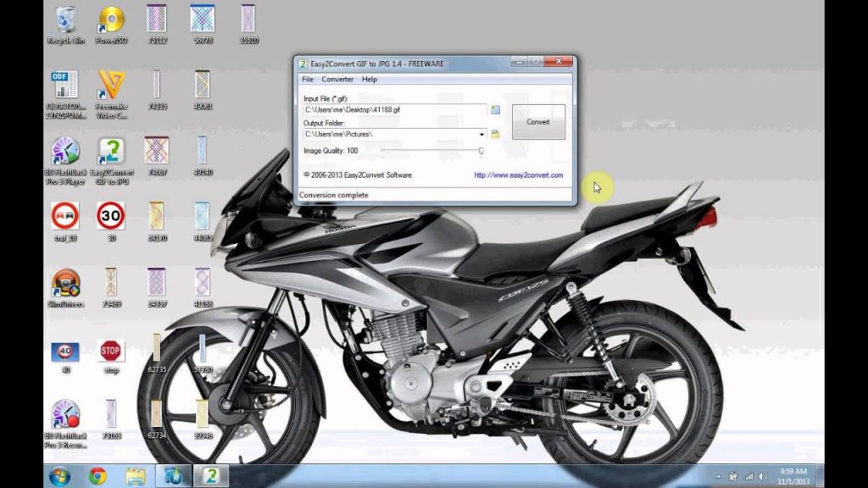
Task: Select the Recycle Bin desktop icon
Action: [x=66, y=25]
